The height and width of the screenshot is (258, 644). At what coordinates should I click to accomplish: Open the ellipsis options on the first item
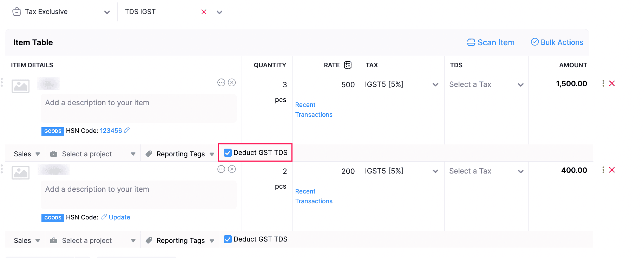click(x=221, y=82)
